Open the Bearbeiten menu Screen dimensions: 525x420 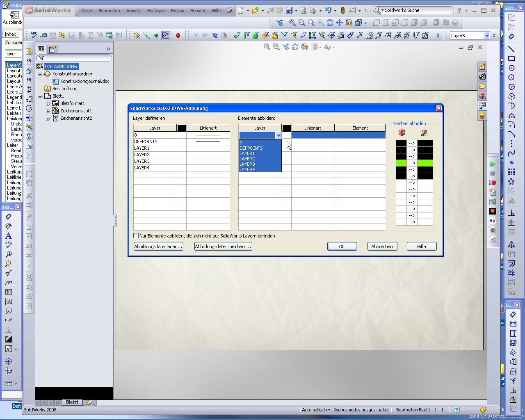tap(109, 11)
